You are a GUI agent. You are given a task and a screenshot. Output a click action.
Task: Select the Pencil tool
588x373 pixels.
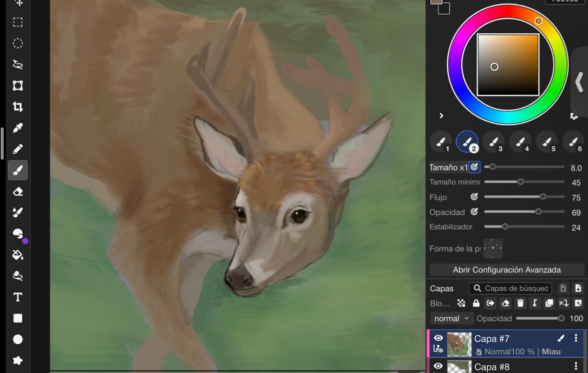click(18, 149)
